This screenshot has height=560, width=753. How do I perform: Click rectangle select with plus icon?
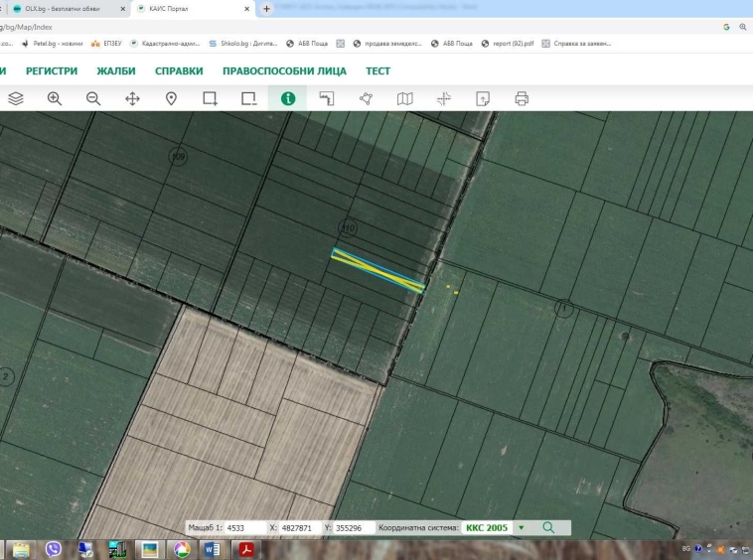coord(210,98)
